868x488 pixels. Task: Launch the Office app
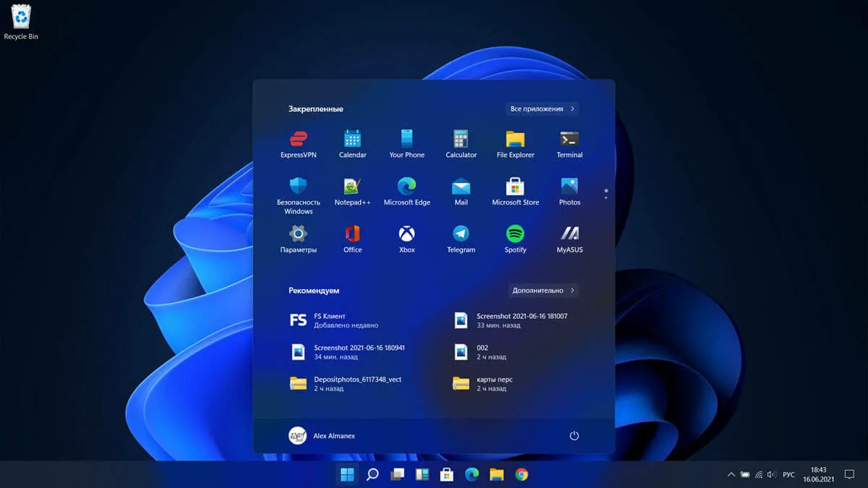pos(352,239)
